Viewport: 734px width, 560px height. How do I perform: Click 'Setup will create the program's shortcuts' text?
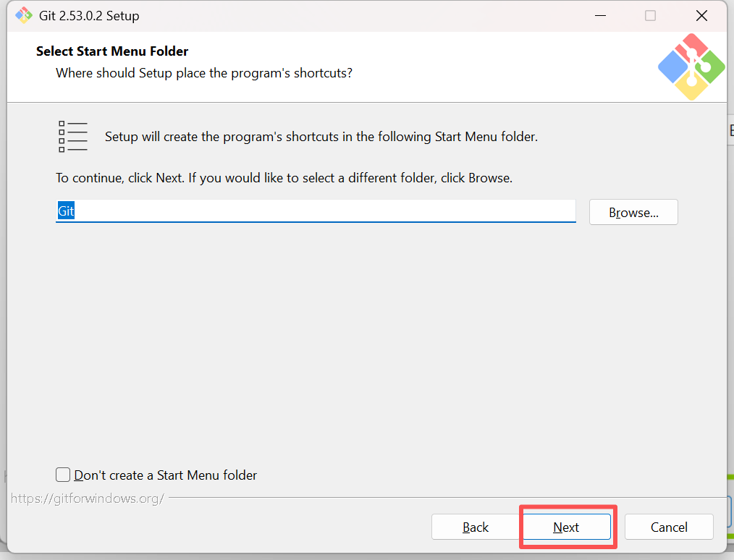pos(321,137)
